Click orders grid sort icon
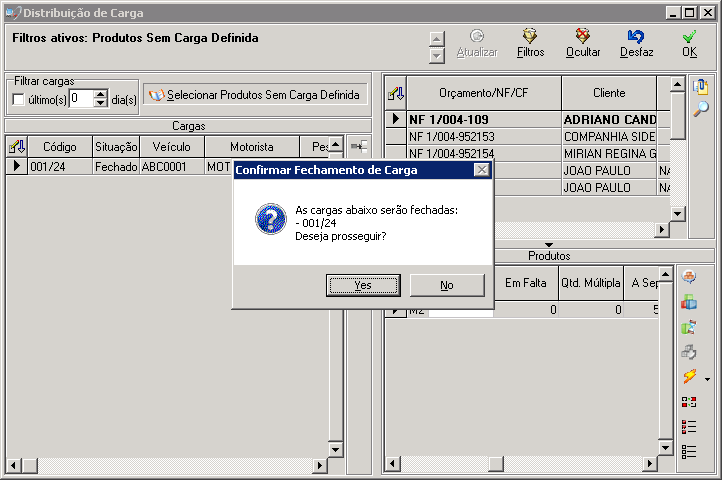Screen dimensions: 722x480 coord(396,94)
